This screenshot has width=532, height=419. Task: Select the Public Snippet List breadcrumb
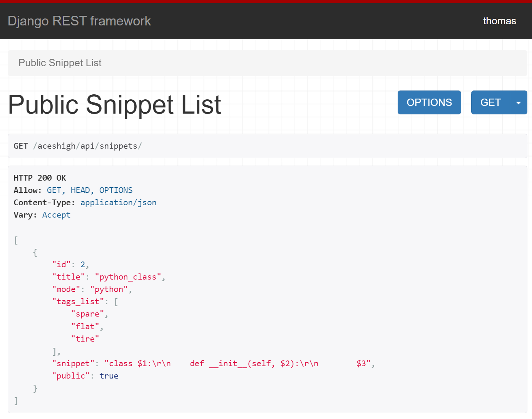click(60, 63)
